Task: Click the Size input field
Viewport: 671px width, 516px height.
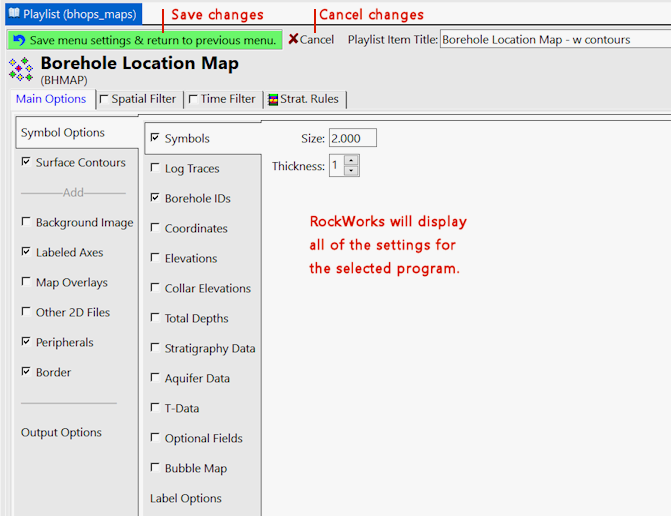Action: pyautogui.click(x=351, y=138)
